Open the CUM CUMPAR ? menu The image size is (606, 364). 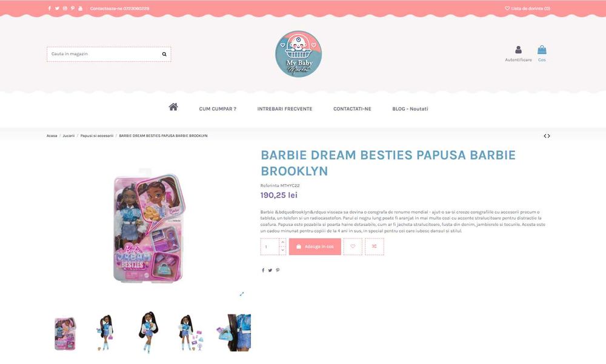click(218, 109)
